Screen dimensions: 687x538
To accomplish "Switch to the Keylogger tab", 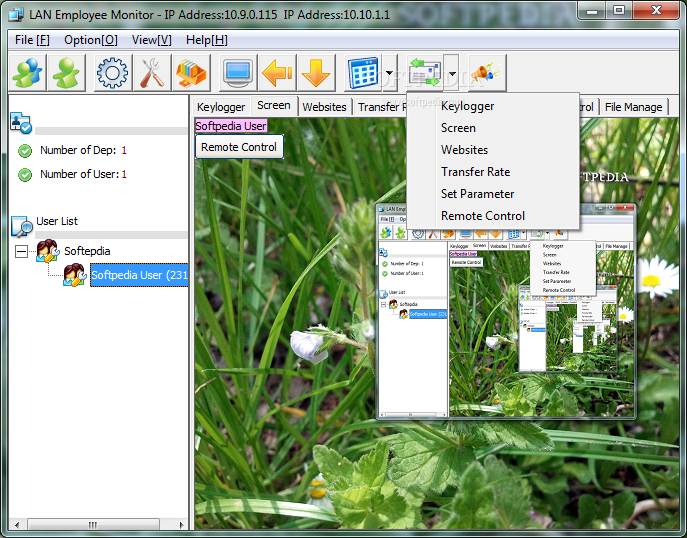I will click(x=221, y=107).
